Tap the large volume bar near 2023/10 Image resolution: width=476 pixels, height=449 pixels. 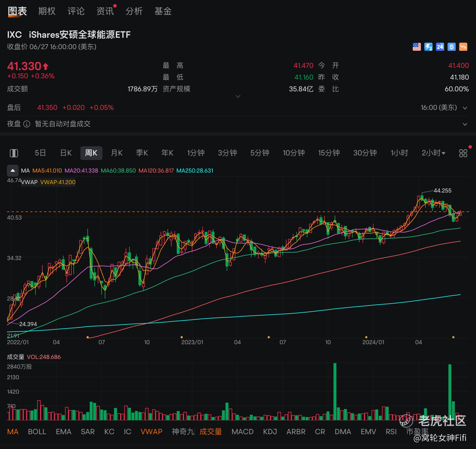coord(335,392)
